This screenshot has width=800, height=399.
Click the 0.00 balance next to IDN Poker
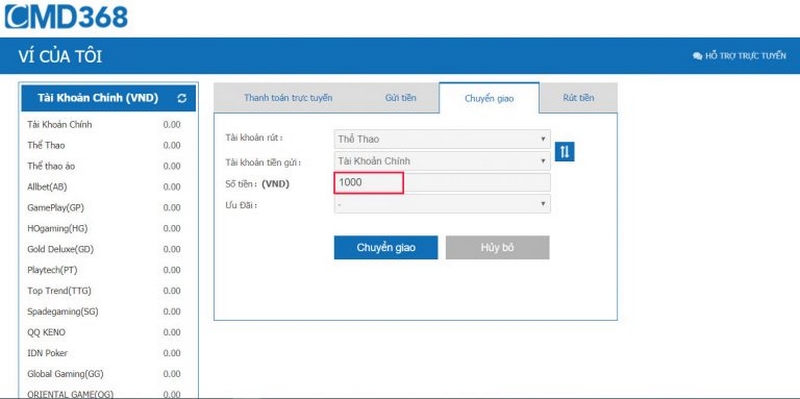[x=172, y=353]
